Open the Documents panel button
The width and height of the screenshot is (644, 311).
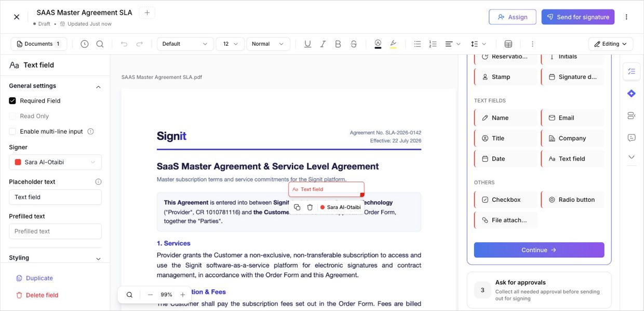tap(39, 44)
